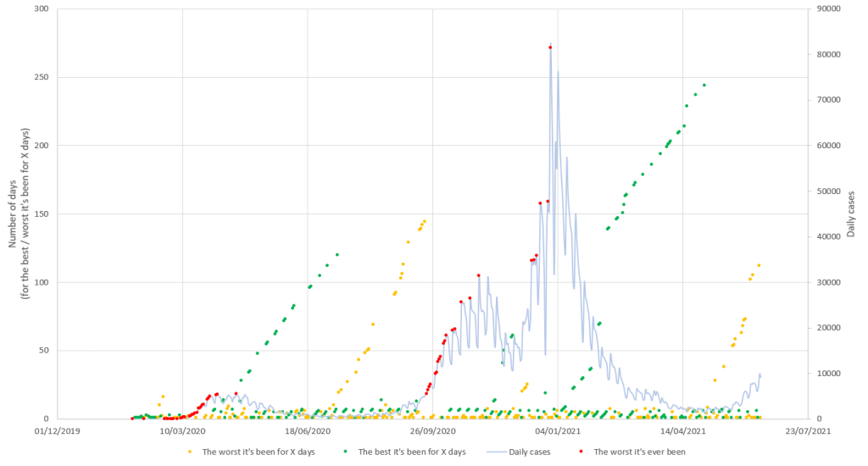Select the 'Daily cases' legend label

click(x=530, y=452)
